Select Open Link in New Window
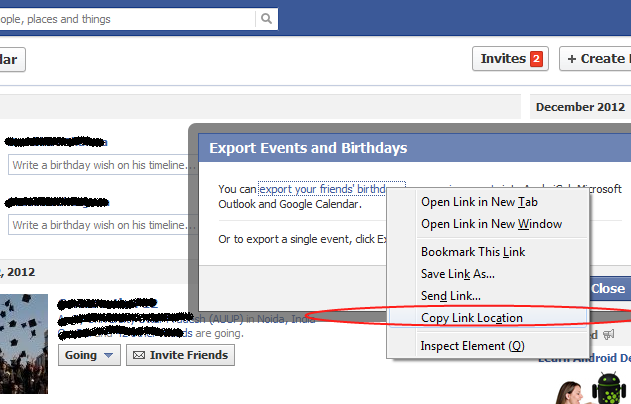The height and width of the screenshot is (404, 631). pos(491,224)
